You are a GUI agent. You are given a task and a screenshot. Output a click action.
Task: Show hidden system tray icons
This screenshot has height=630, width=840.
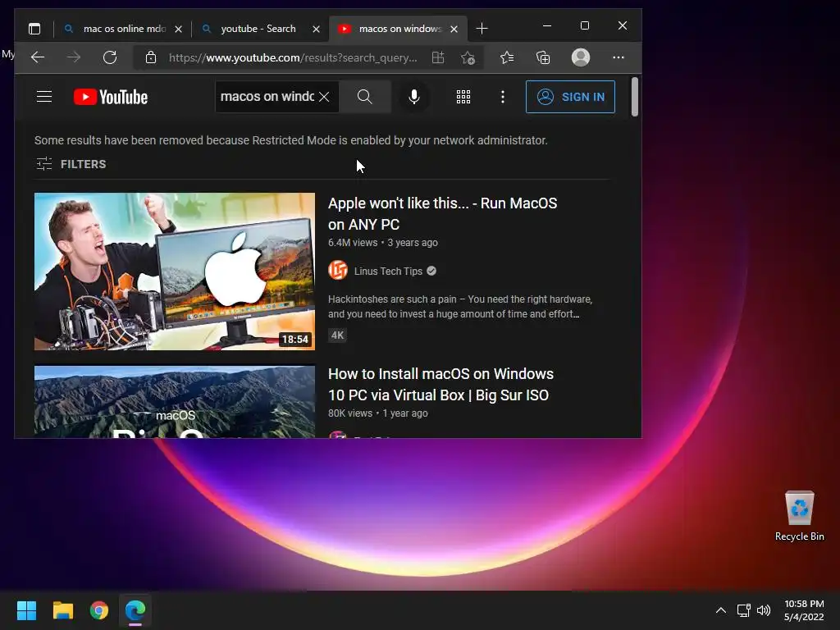[x=721, y=610]
